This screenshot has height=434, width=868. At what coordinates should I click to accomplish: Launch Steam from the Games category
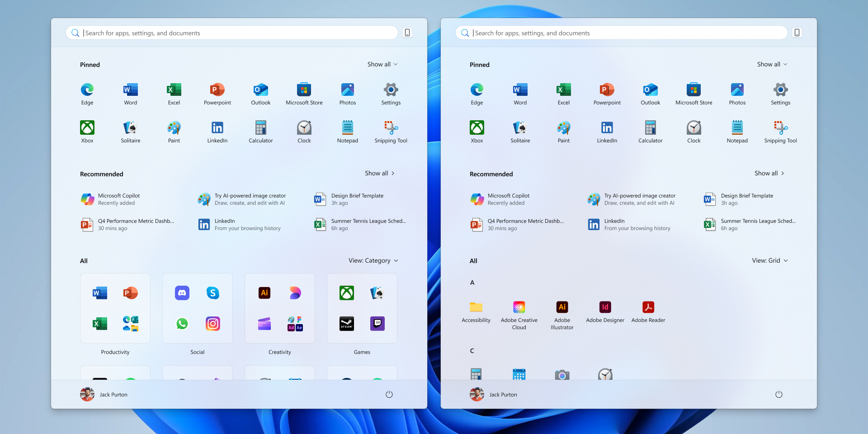[347, 324]
